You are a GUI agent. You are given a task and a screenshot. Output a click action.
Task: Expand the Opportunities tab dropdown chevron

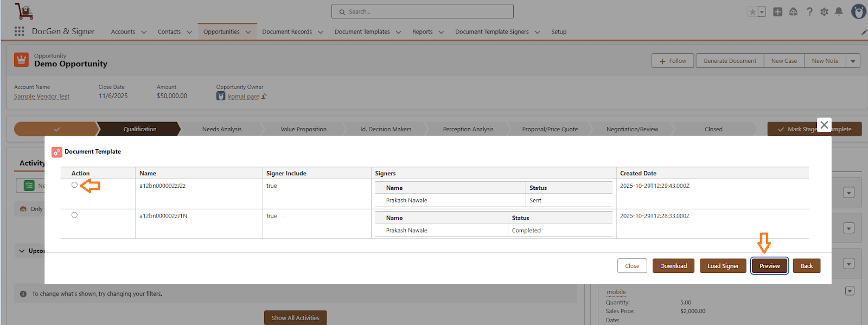(x=248, y=32)
